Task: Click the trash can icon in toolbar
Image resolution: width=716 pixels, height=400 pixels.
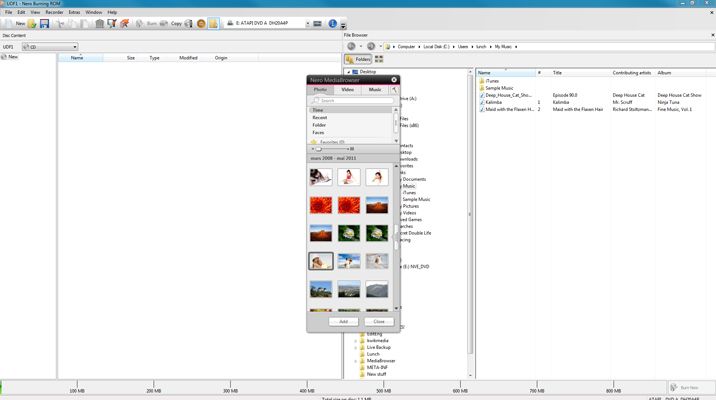Action: [100, 23]
